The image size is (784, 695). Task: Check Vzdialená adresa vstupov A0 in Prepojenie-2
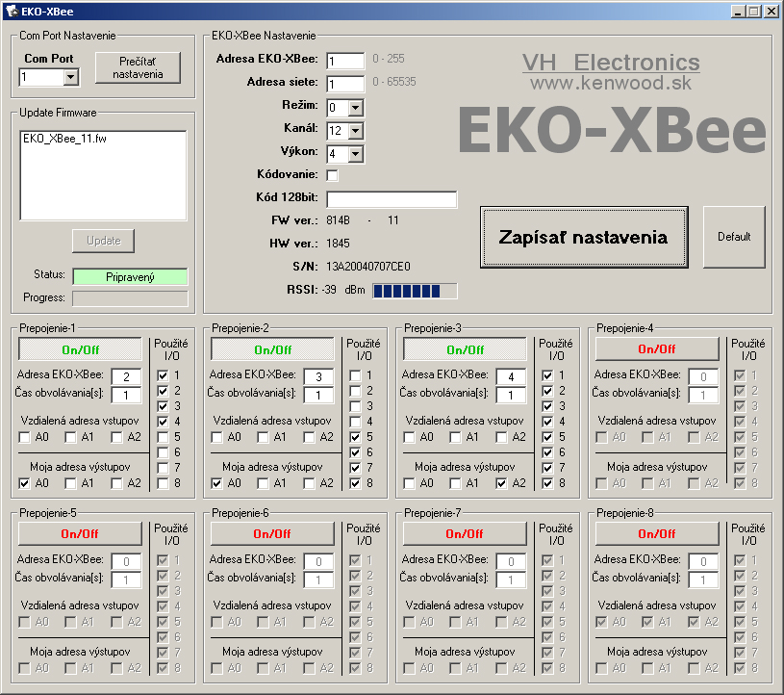(x=216, y=437)
